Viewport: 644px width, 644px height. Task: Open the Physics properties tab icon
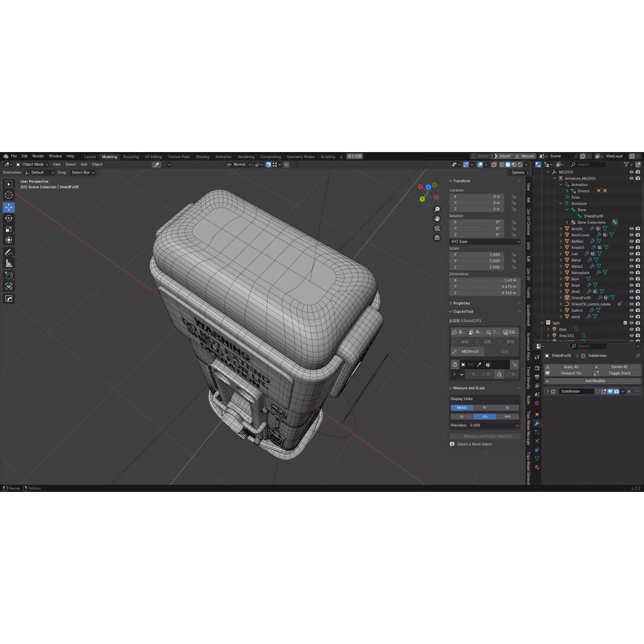click(x=537, y=441)
